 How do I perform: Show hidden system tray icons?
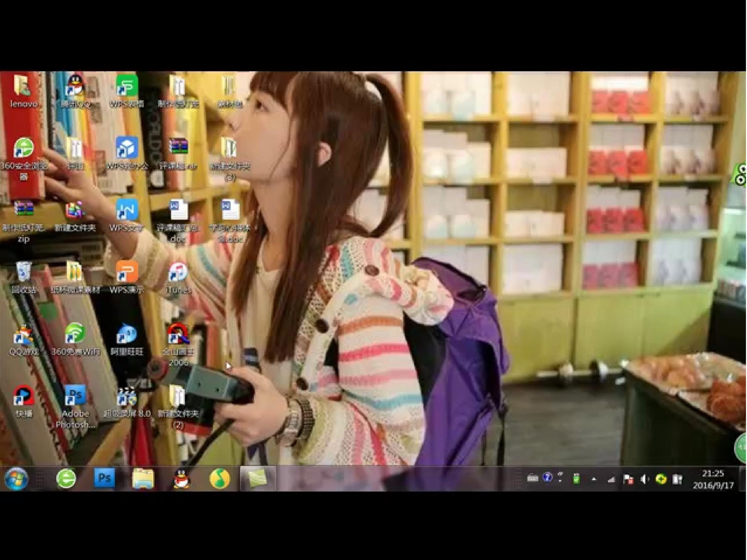pos(594,479)
